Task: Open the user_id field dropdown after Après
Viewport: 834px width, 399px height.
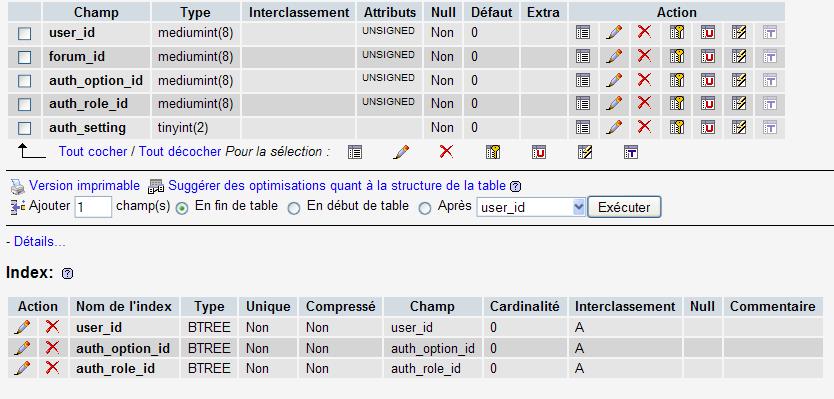Action: tap(531, 207)
